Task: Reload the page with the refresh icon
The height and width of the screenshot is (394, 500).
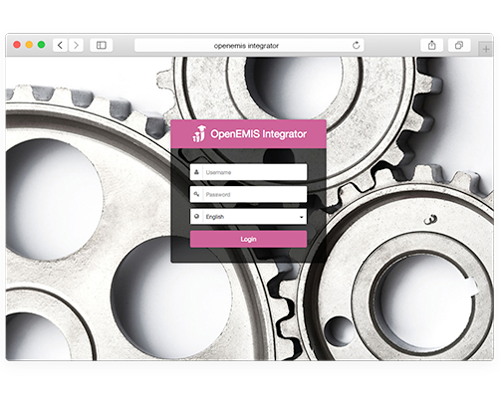Action: (356, 45)
